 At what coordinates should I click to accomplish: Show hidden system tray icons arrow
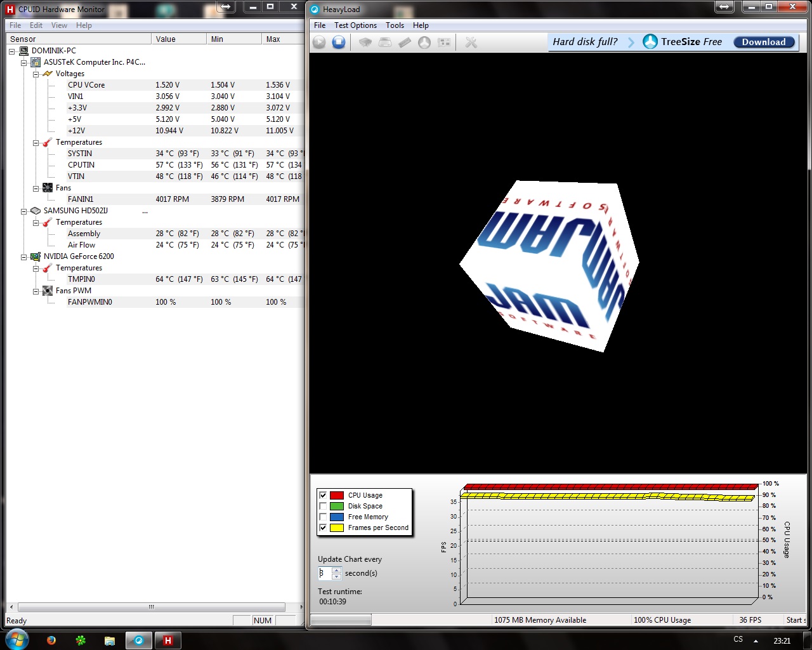[756, 640]
